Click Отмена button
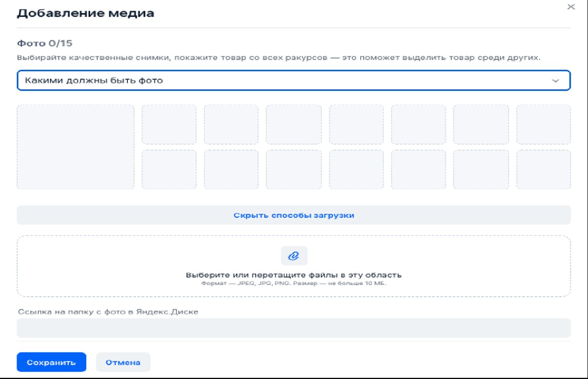588x379 pixels. (123, 362)
